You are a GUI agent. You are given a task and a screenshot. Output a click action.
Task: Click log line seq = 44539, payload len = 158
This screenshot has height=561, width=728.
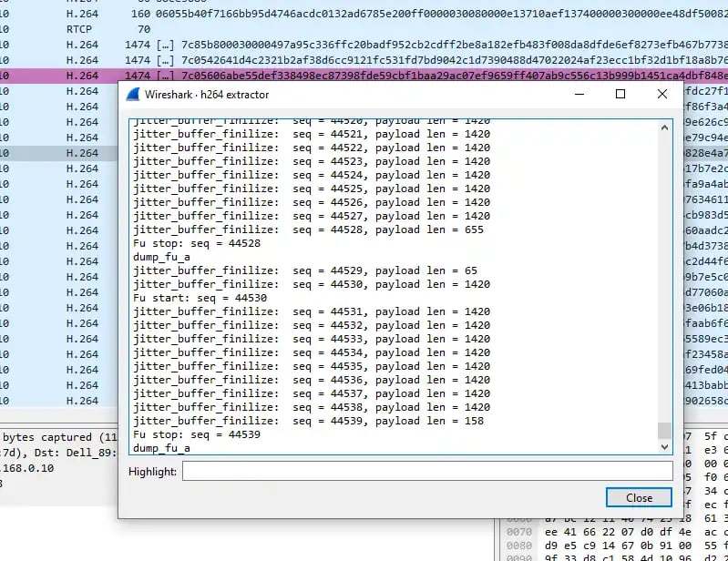click(x=308, y=421)
